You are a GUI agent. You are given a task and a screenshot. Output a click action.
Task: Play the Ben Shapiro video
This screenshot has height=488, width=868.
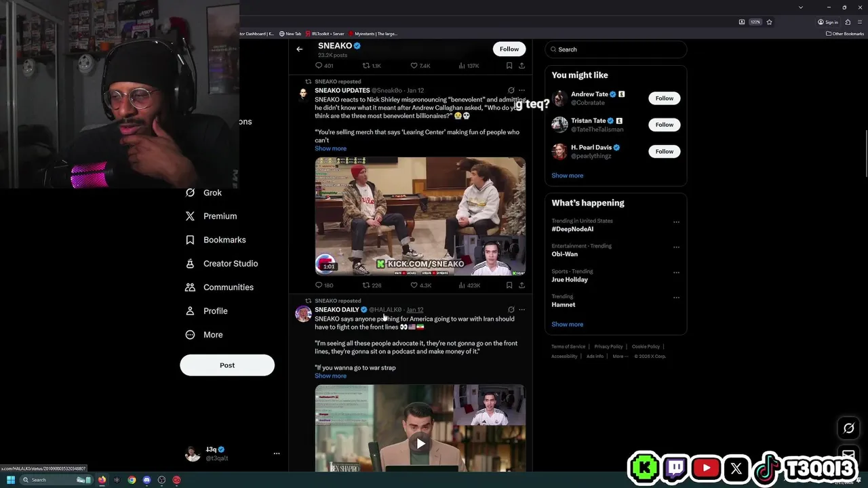click(x=420, y=444)
